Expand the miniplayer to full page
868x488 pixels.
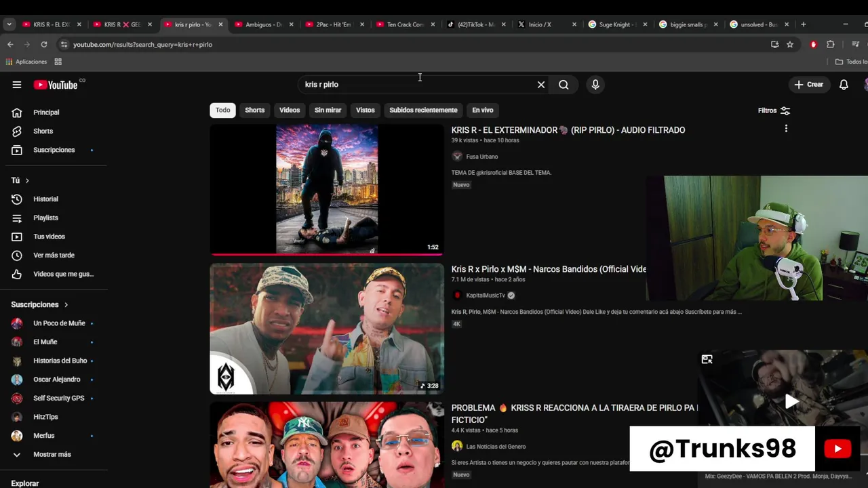707,359
